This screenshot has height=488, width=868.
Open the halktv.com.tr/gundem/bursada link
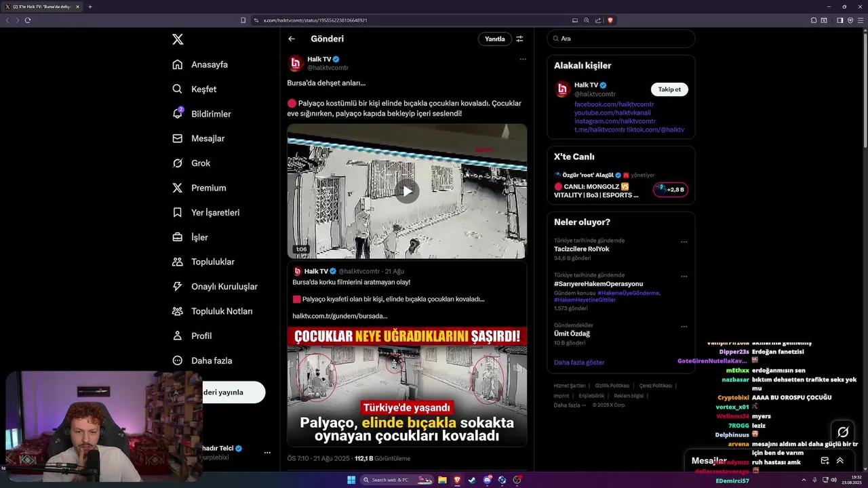pyautogui.click(x=340, y=316)
